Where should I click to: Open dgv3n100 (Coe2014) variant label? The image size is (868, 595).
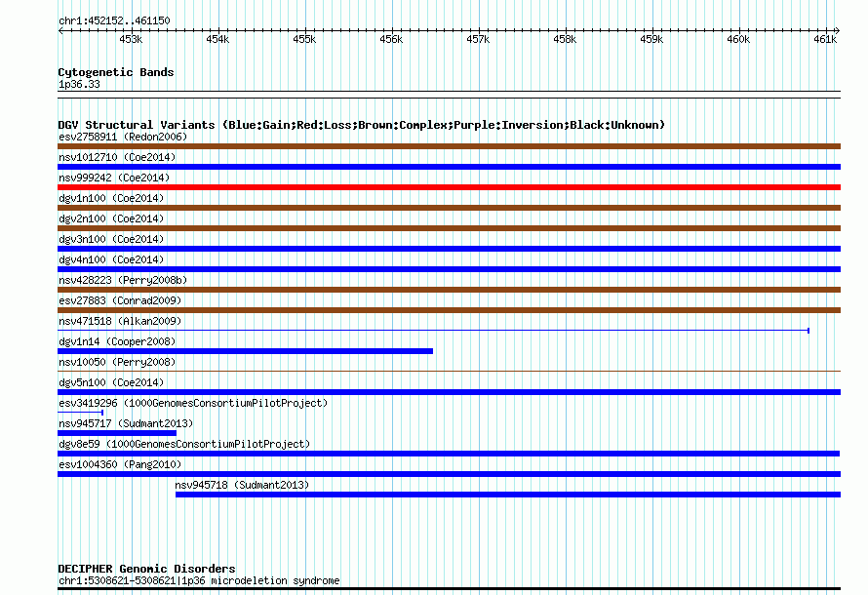(111, 239)
